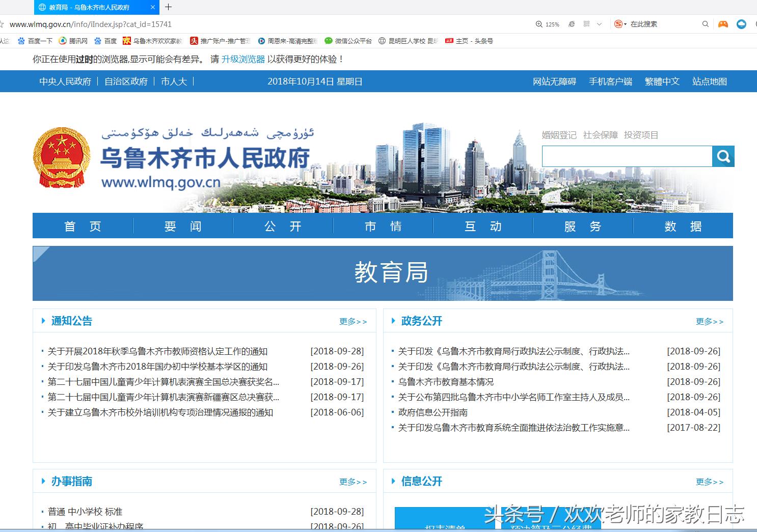Open the orange game center controller icon
757x532 pixels.
click(x=723, y=24)
